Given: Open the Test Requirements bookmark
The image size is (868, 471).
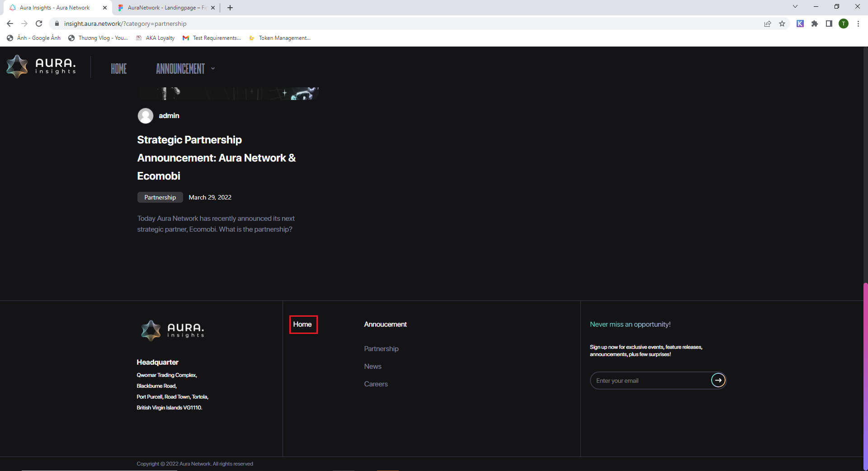Looking at the screenshot, I should [212, 38].
